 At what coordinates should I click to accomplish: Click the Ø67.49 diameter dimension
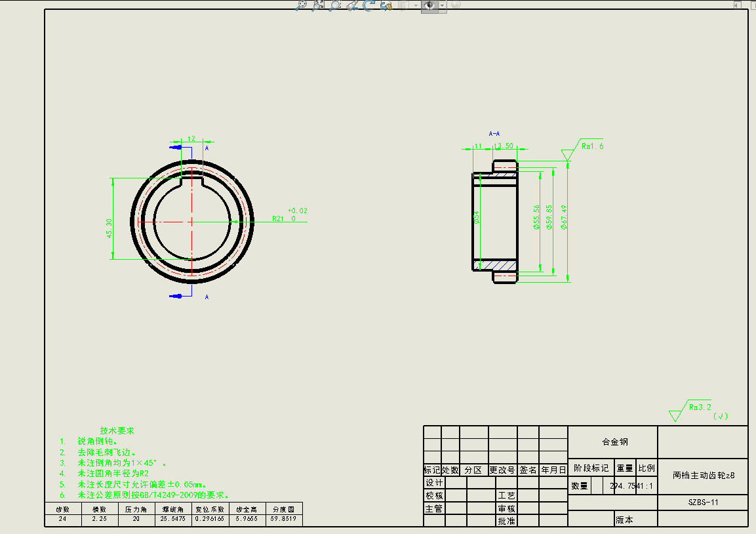(x=565, y=218)
